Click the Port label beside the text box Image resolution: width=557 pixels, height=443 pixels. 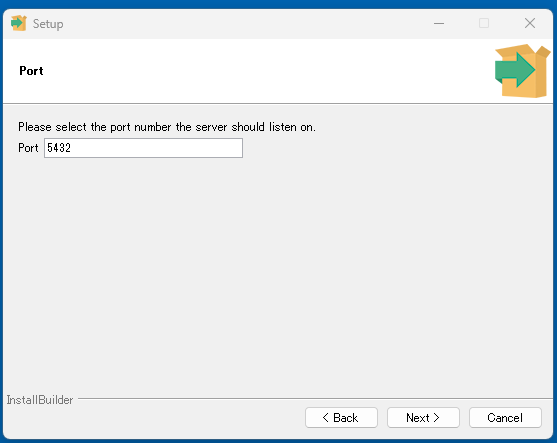[28, 148]
